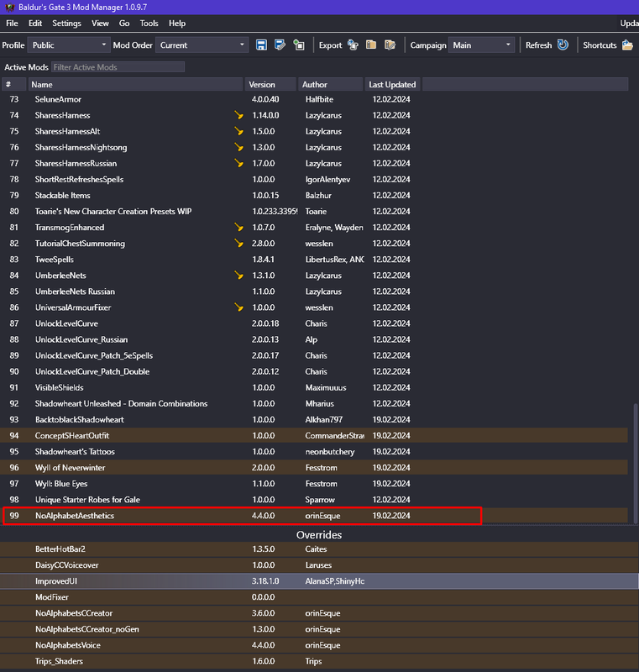Click the Version column header
Image resolution: width=639 pixels, height=672 pixels.
270,85
